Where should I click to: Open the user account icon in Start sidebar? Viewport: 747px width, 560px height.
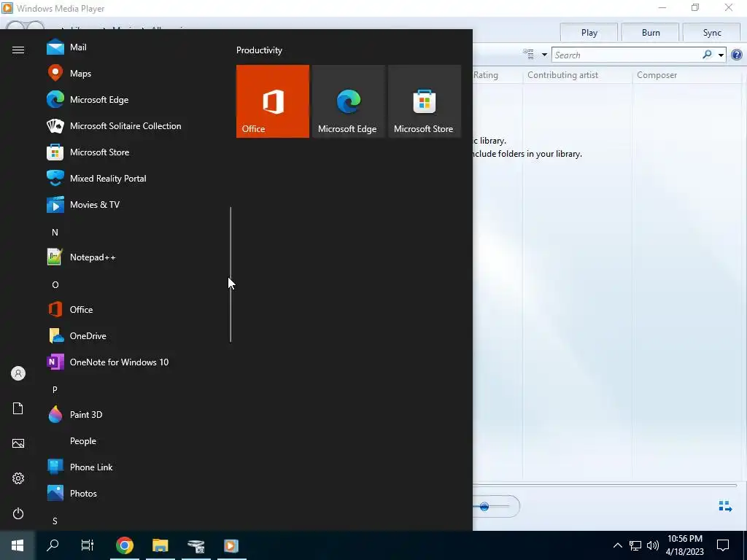click(x=18, y=373)
